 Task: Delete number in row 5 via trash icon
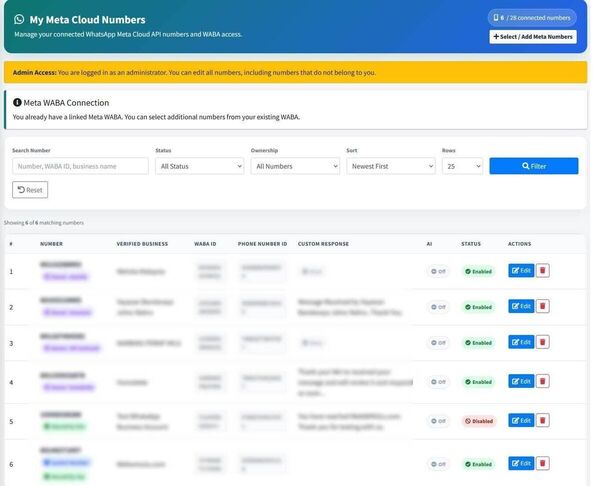543,420
